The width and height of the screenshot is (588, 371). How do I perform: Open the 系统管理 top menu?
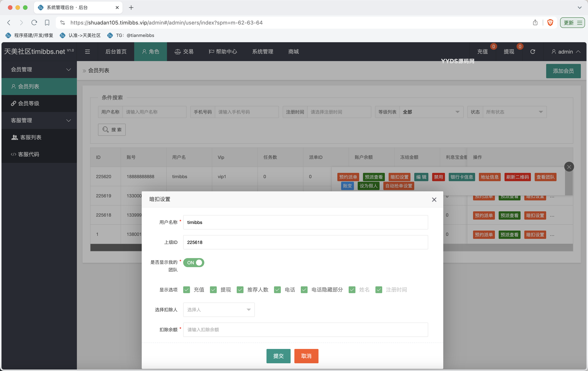tap(263, 51)
